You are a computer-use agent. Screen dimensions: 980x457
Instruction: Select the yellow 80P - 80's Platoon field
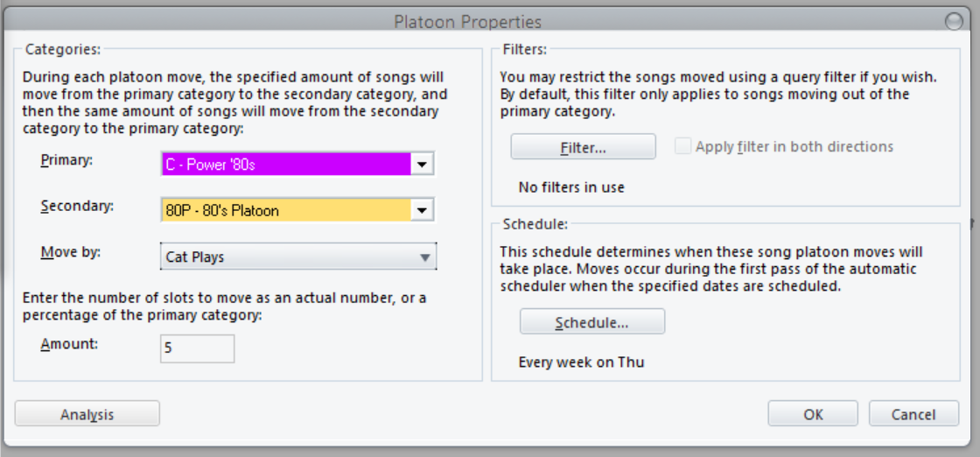pos(286,210)
